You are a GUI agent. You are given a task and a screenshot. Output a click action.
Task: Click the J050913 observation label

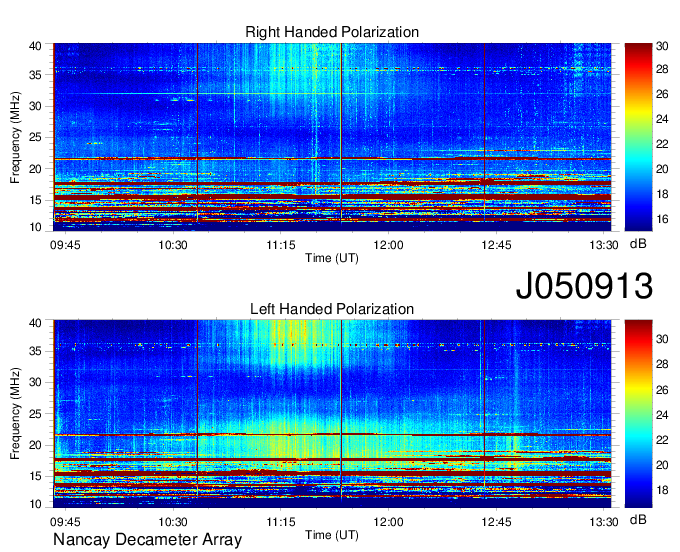pos(584,286)
